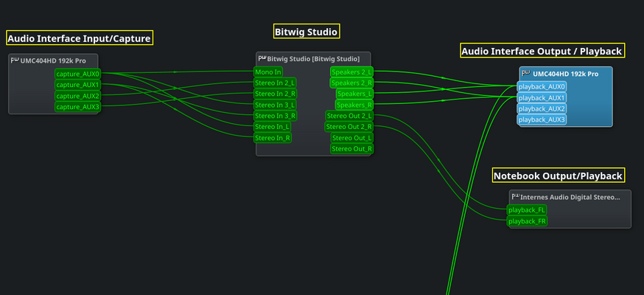Select the Speakers 2_L output port

tap(351, 72)
